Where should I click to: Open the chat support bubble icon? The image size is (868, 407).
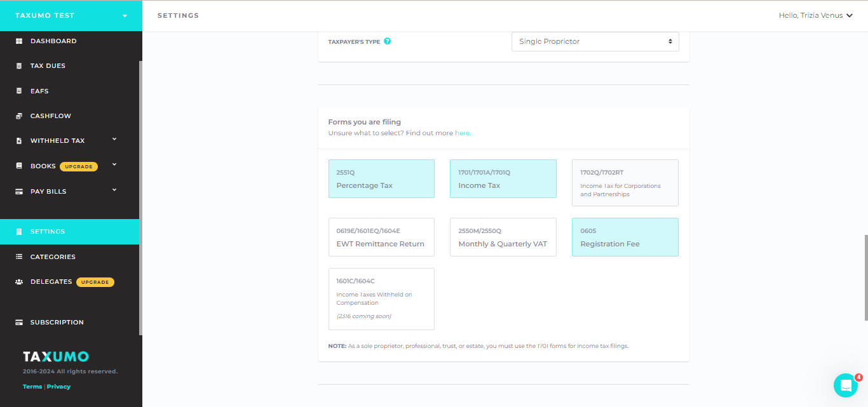(x=846, y=385)
